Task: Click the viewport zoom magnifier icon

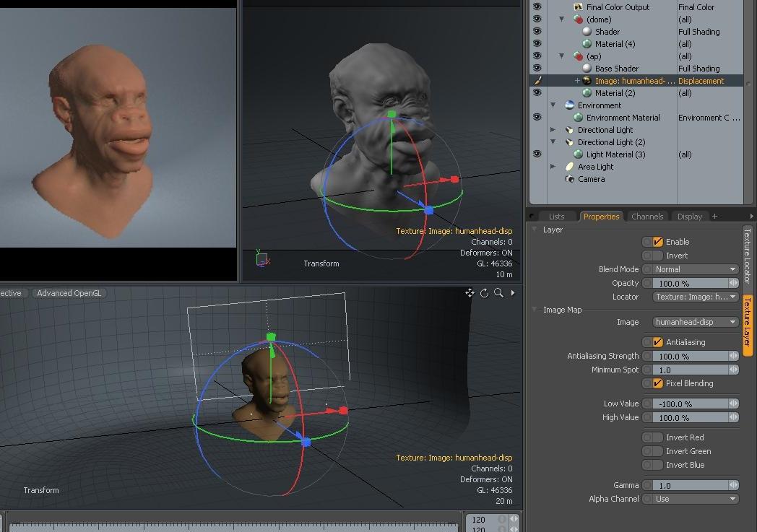Action: tap(498, 293)
